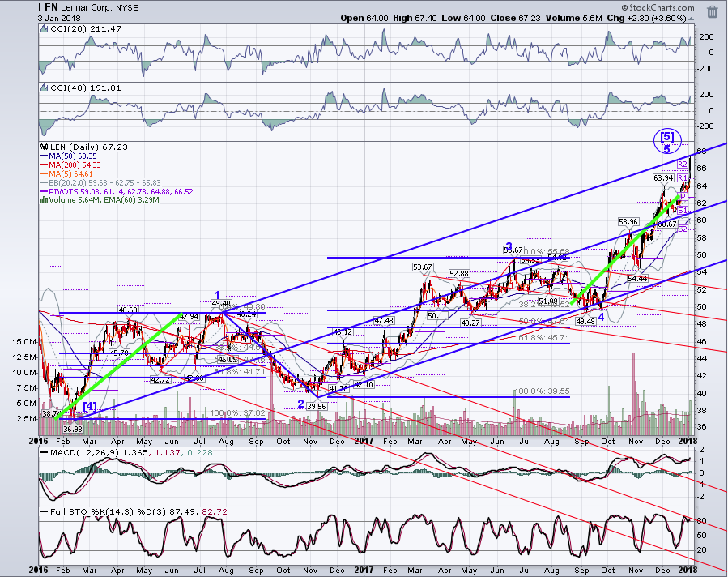
Task: Click the red MA(200) legend line swatch
Action: 45,165
